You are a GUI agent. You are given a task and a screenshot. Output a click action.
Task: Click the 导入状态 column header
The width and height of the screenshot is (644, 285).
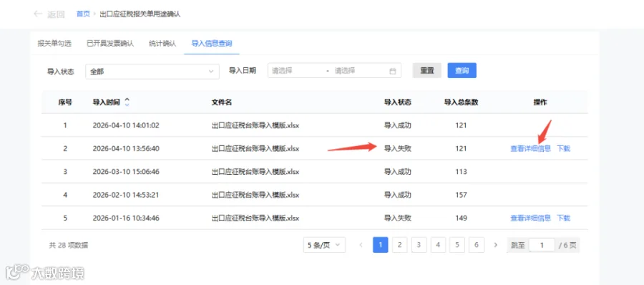[398, 102]
